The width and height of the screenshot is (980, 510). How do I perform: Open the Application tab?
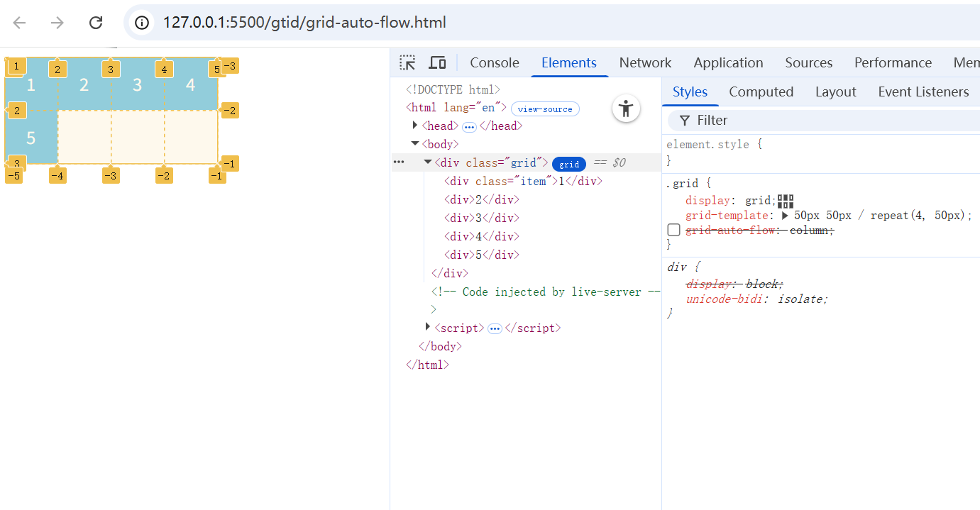728,62
